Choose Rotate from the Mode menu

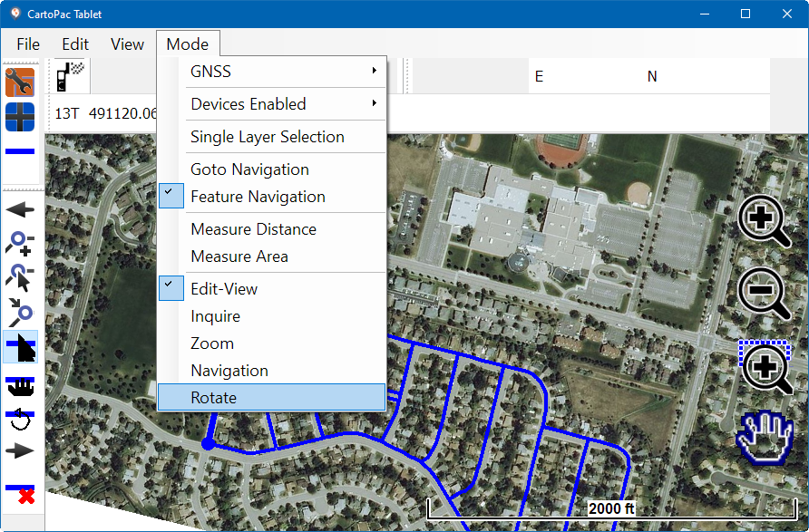(214, 398)
